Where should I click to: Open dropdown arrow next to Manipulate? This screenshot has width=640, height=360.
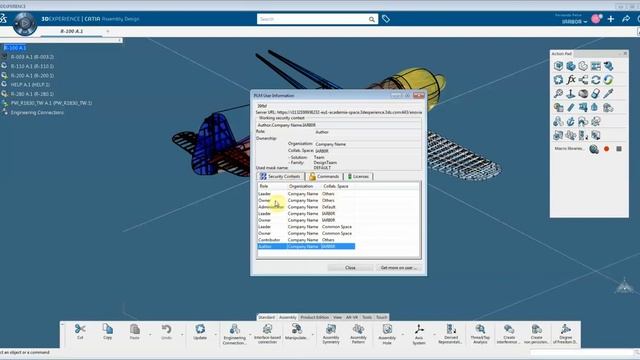(x=313, y=335)
